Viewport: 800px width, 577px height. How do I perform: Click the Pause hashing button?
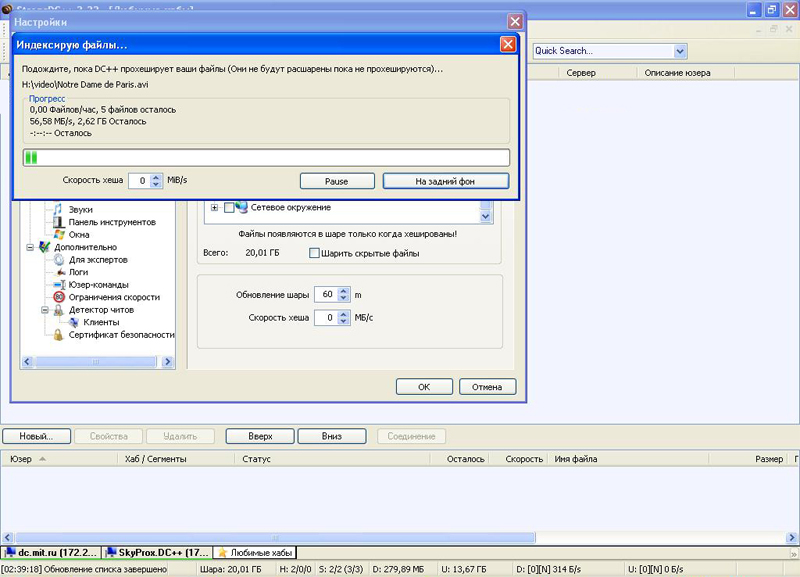point(336,181)
